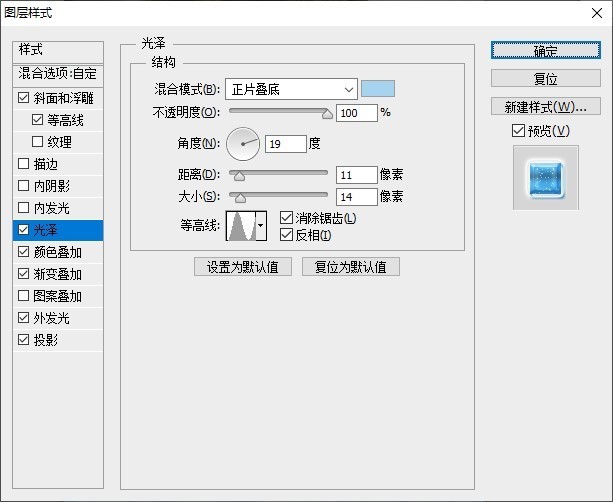The image size is (613, 502).
Task: Open the 混合模式 dropdown showing 正片叠底
Action: point(290,90)
